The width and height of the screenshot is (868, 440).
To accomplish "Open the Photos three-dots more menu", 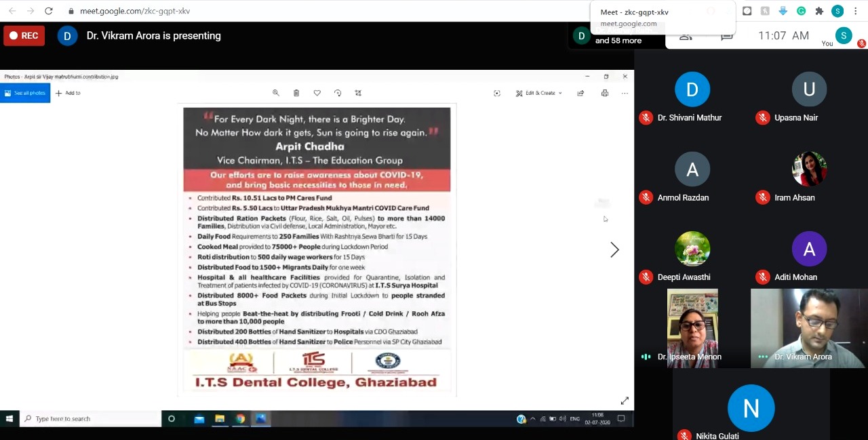I will pos(625,93).
